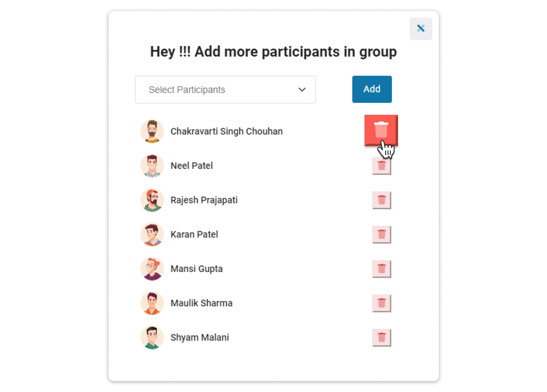Click Chakravarti Singh Chouhan's avatar

tap(152, 131)
